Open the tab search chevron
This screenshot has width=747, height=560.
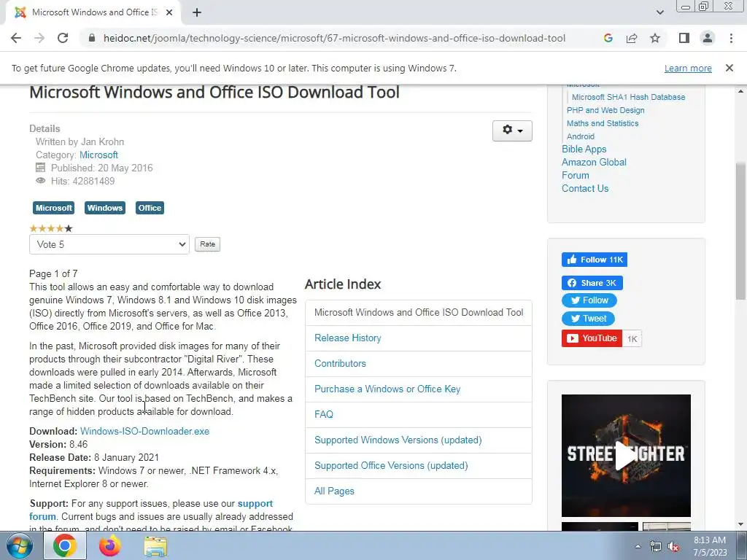(x=659, y=12)
